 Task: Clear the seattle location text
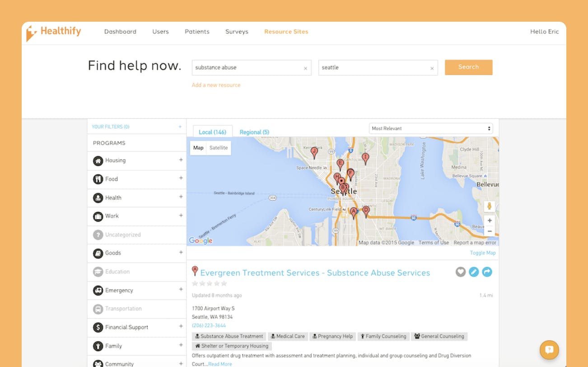click(432, 68)
